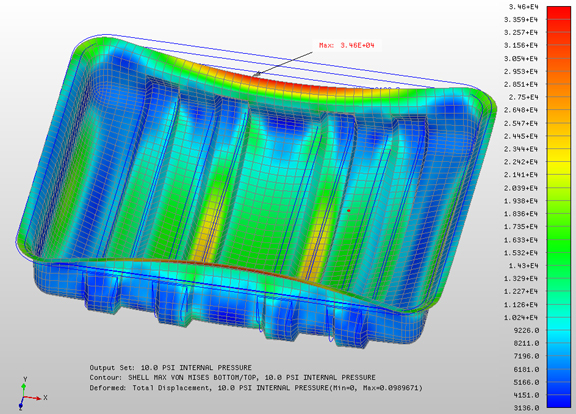Click legend value 1.227+E4
Image resolution: width=576 pixels, height=414 pixels.
tap(521, 291)
